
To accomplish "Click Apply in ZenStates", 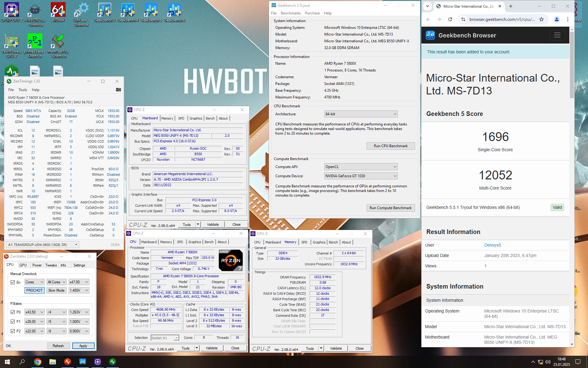I will (83, 346).
